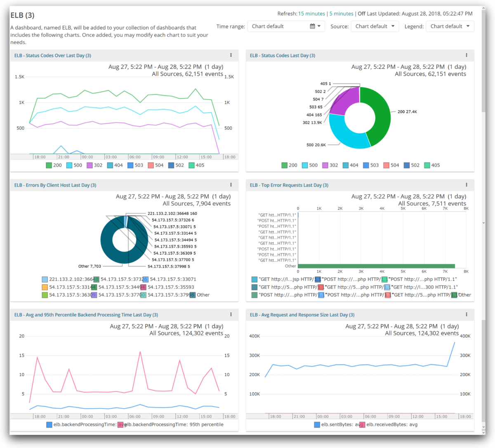The width and height of the screenshot is (495, 448).
Task: Open the kebab menu on Backend Processing Time chart
Action: click(231, 314)
